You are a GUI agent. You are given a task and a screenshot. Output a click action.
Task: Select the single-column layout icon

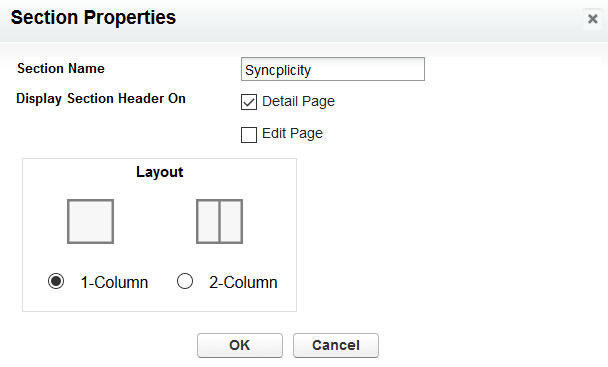90,222
